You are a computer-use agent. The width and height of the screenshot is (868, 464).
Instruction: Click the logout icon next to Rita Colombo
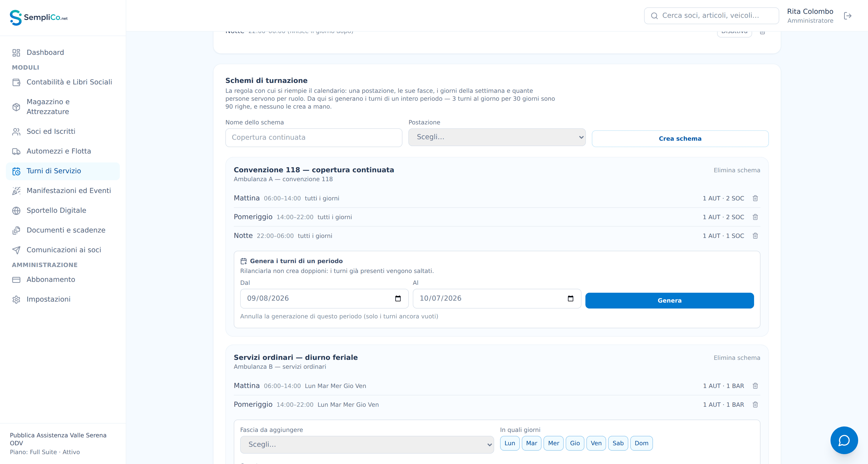tap(848, 16)
